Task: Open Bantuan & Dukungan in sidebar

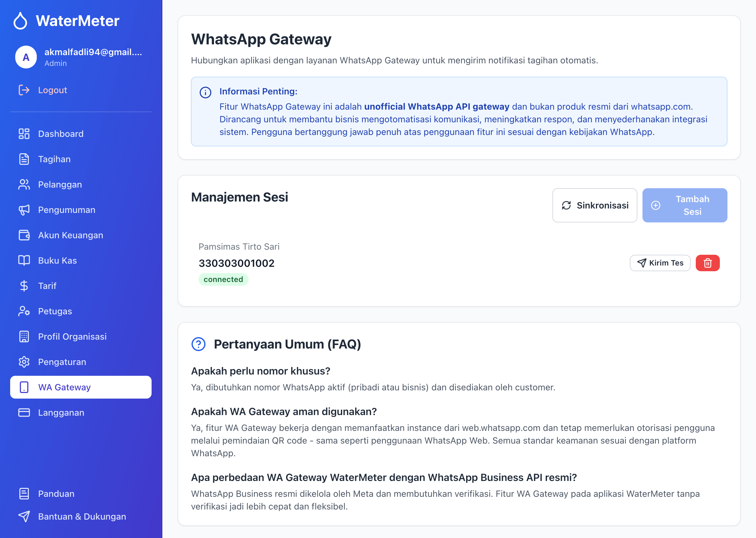Action: 81,516
